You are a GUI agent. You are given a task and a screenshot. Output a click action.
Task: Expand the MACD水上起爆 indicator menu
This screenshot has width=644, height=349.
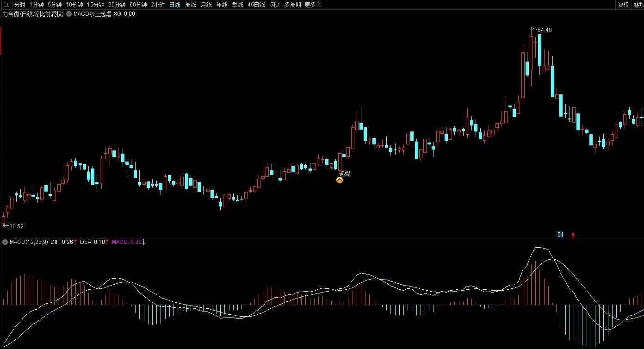69,14
